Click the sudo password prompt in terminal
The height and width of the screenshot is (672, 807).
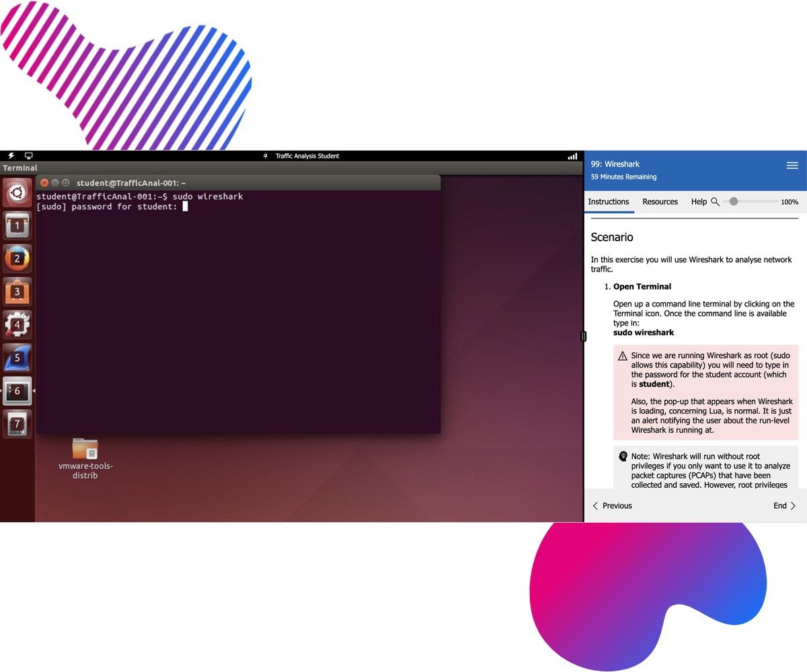pos(107,207)
